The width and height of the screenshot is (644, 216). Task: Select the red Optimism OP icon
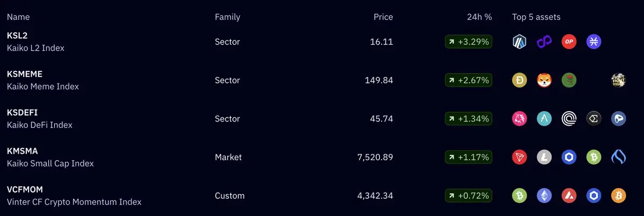569,41
